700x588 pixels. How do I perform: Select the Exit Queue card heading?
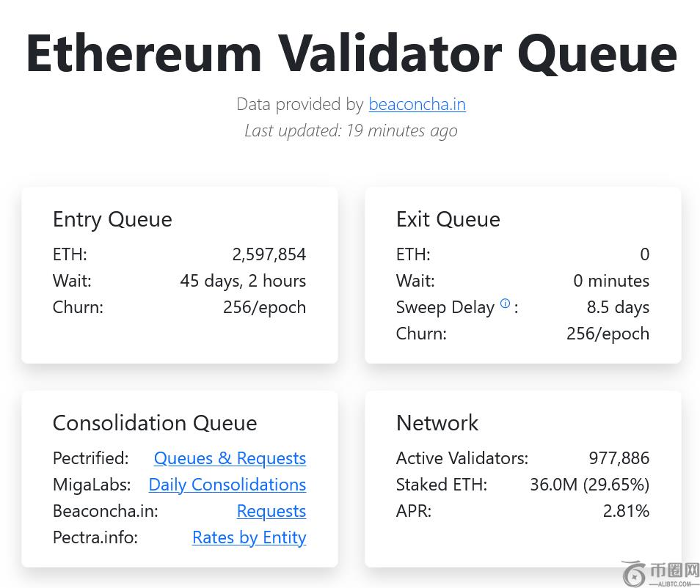click(x=448, y=219)
